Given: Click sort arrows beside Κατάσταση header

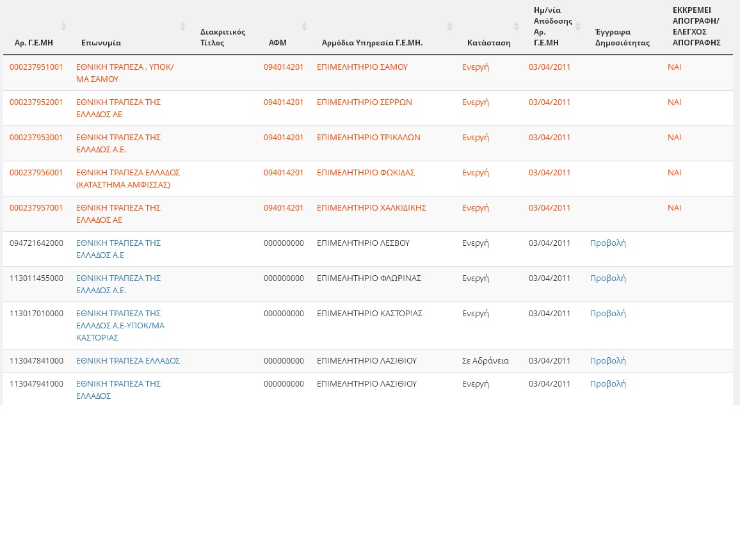Looking at the screenshot, I should (517, 26).
